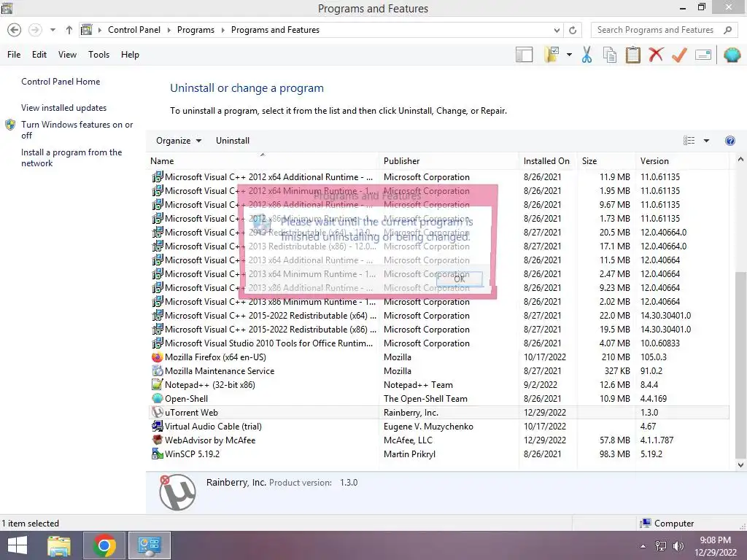The width and height of the screenshot is (747, 560).
Task: Select Visual C++ 2012 x64 Additional Runtime entry
Action: point(438,177)
